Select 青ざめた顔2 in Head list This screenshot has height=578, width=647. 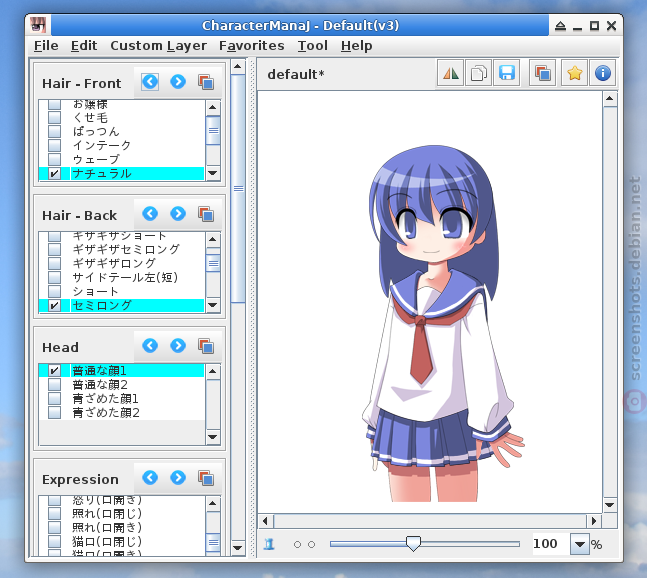coord(106,413)
